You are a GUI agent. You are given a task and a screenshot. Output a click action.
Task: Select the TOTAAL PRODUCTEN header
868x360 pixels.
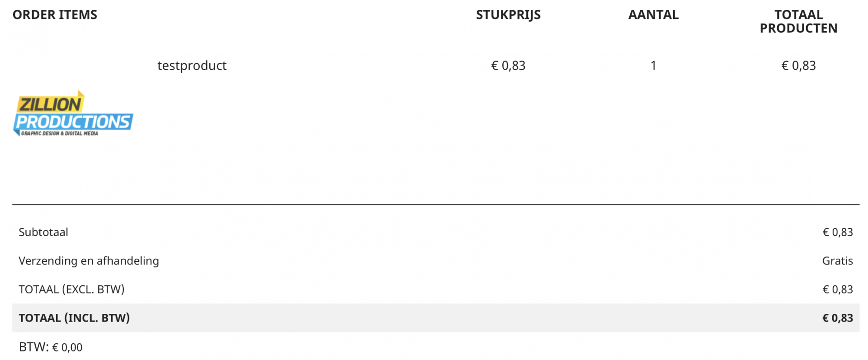point(798,22)
